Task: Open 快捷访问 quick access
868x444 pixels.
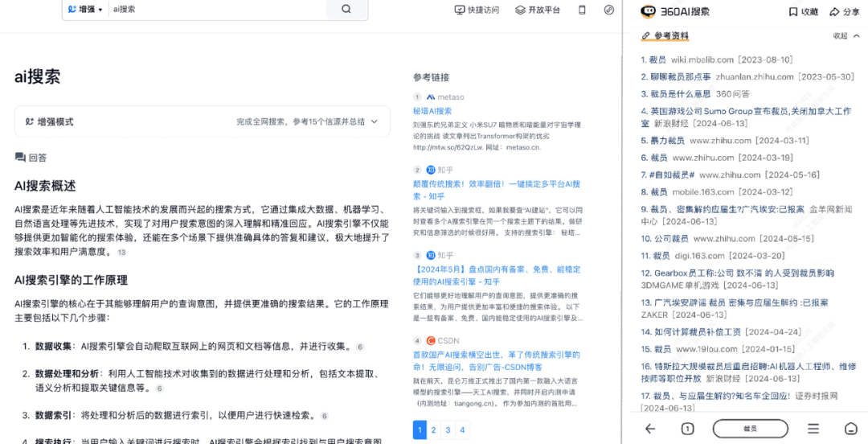Action: (x=477, y=10)
